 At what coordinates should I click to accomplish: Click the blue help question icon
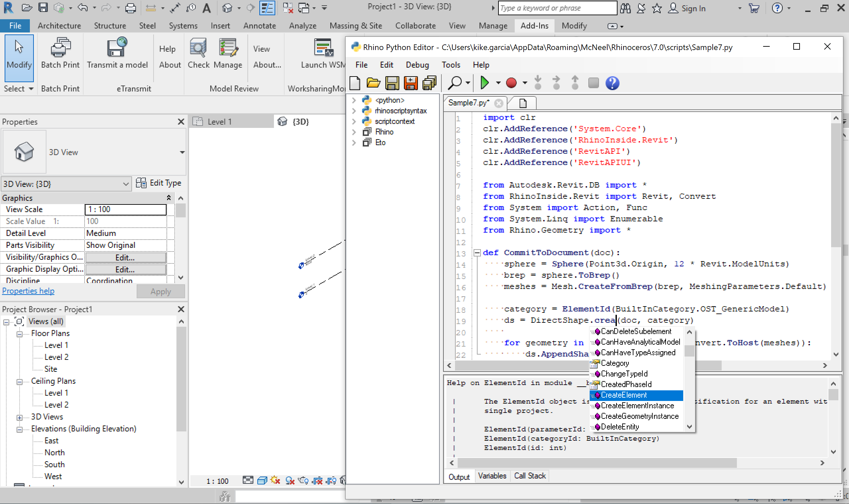[x=612, y=83]
